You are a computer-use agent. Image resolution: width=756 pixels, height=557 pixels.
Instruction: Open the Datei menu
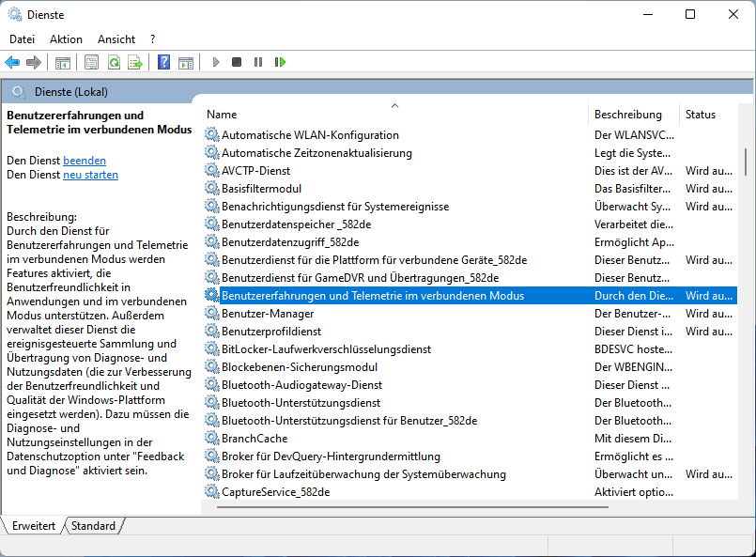22,39
